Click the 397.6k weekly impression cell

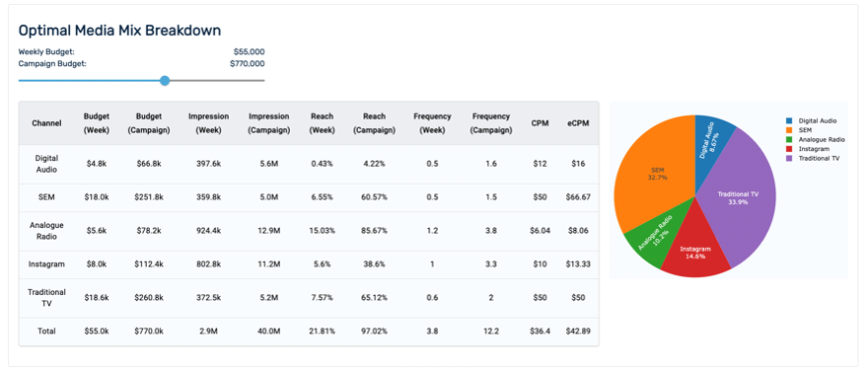pos(209,164)
